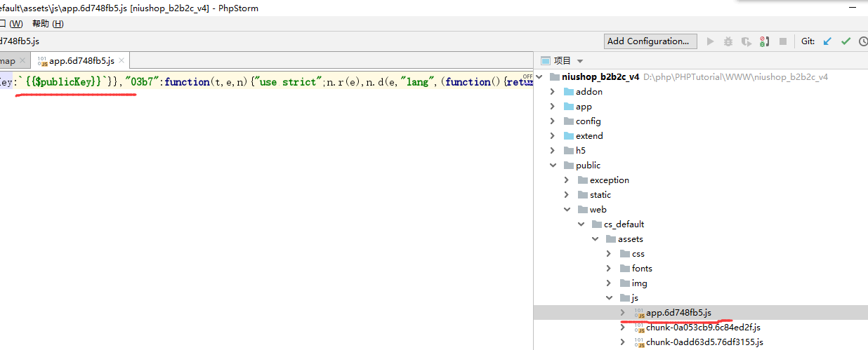Screen dimensions: 868x350
Task: Close the app.6d748fb5.js editor tab
Action: (120, 61)
